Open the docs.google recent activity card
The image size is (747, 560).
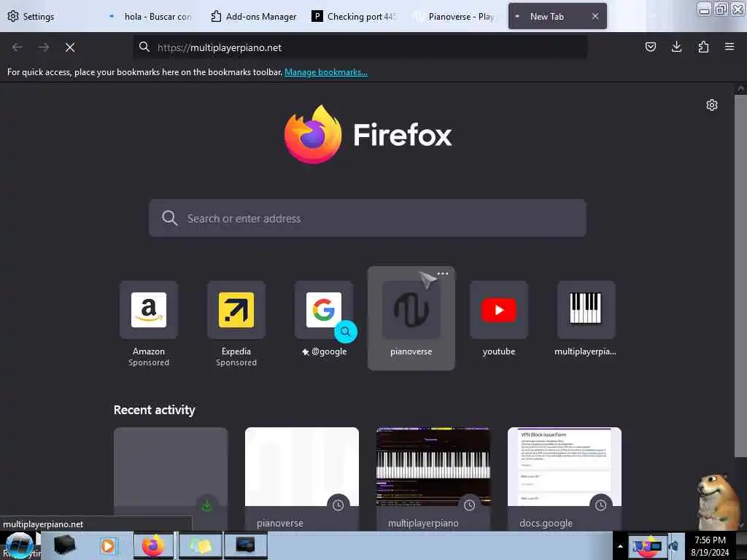(x=565, y=478)
